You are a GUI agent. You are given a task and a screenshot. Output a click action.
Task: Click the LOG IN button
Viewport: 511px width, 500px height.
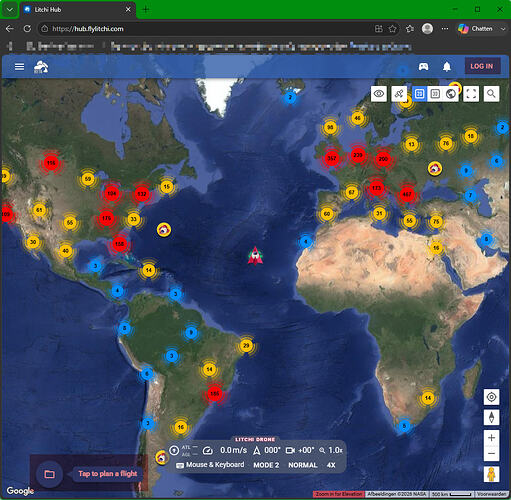pos(482,66)
